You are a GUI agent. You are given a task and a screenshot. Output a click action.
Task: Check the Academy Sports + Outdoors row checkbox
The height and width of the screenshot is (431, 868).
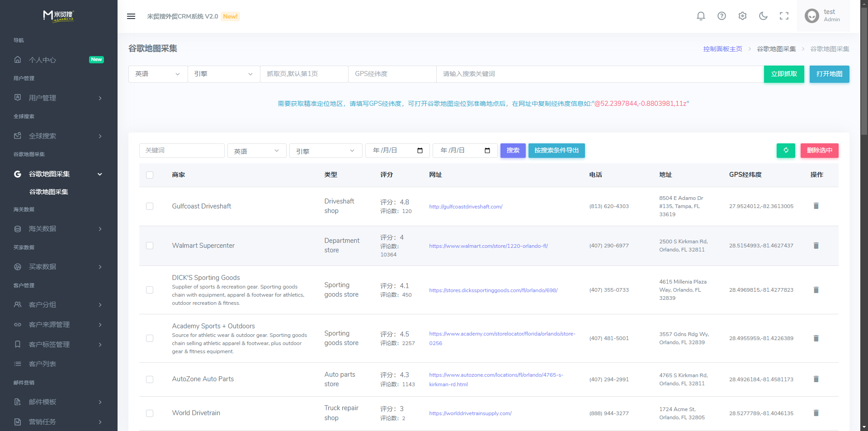[x=150, y=338]
